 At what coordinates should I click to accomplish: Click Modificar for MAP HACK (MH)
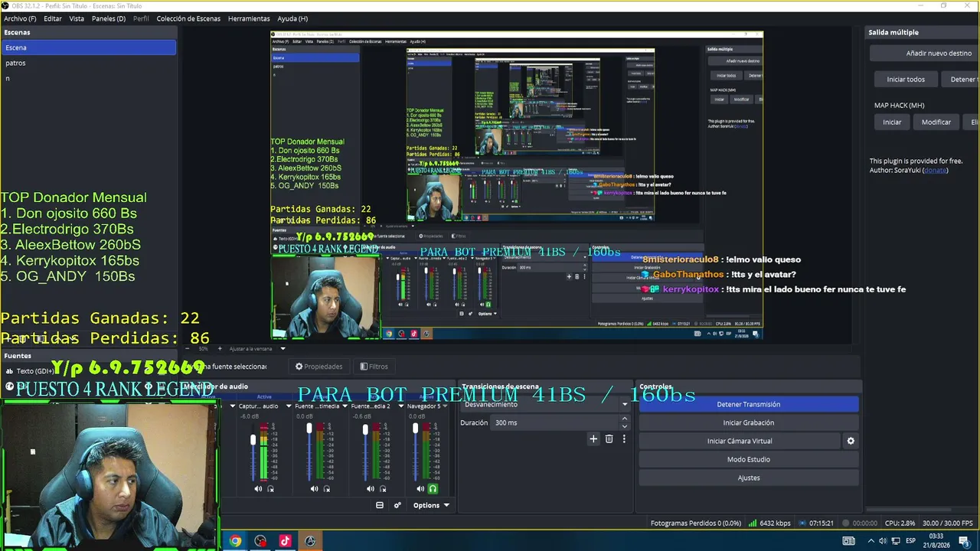click(x=936, y=122)
